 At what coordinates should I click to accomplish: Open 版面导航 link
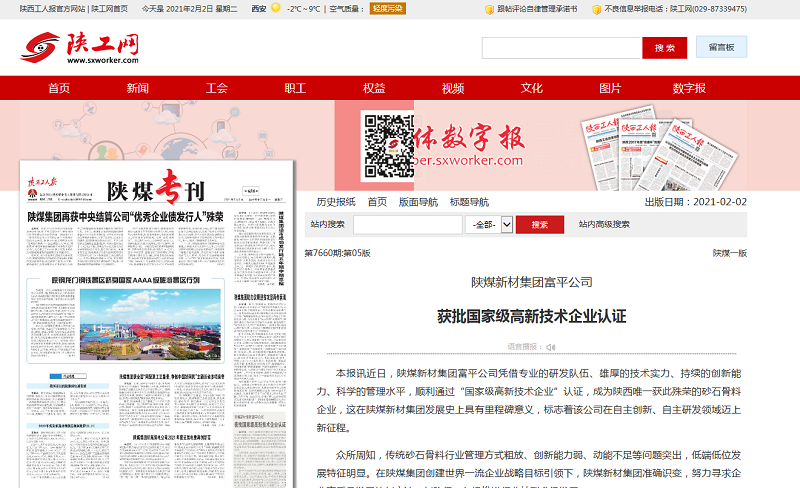(x=418, y=202)
